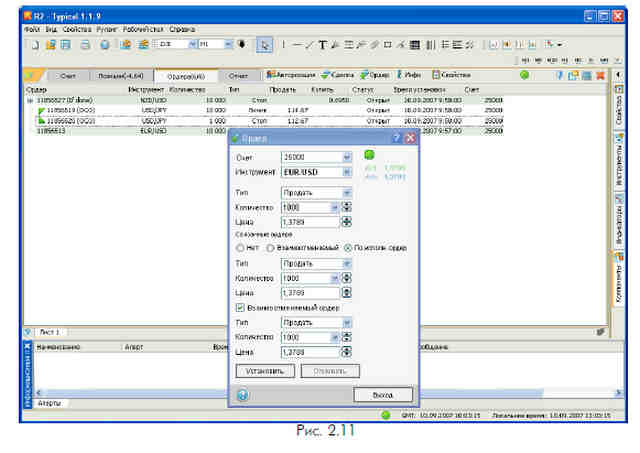
Task: Click the print icon in toolbar
Action: pyautogui.click(x=85, y=45)
